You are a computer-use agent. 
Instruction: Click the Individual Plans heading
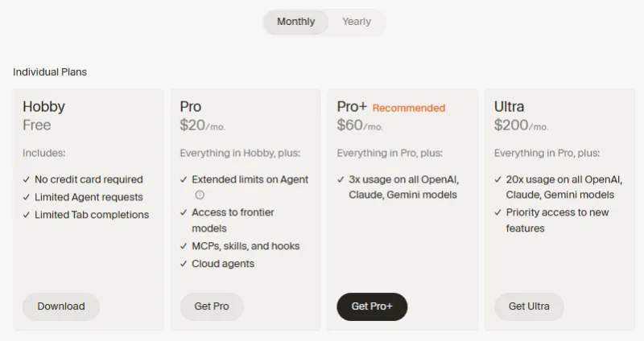(50, 72)
